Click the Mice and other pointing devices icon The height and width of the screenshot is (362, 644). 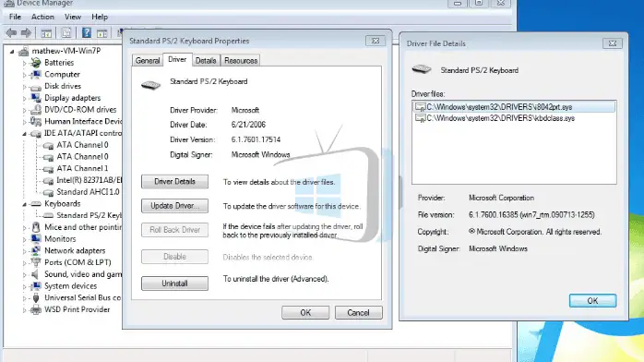tap(36, 227)
